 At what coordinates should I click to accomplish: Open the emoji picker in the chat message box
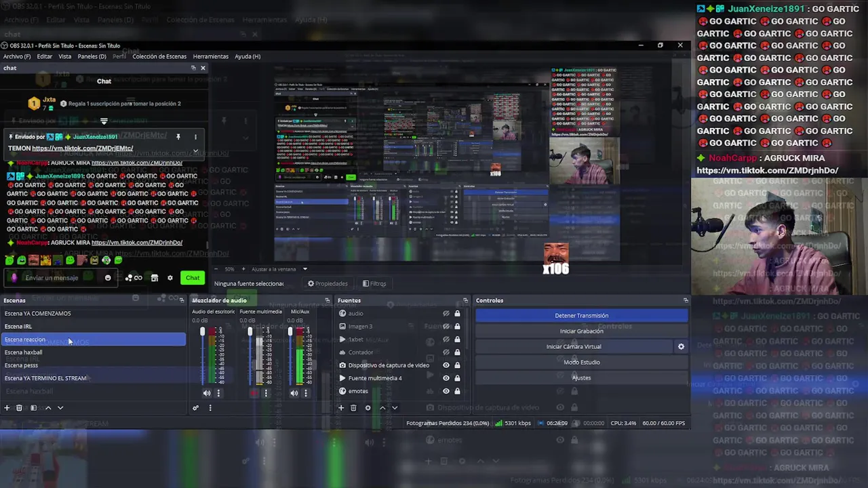coord(108,278)
